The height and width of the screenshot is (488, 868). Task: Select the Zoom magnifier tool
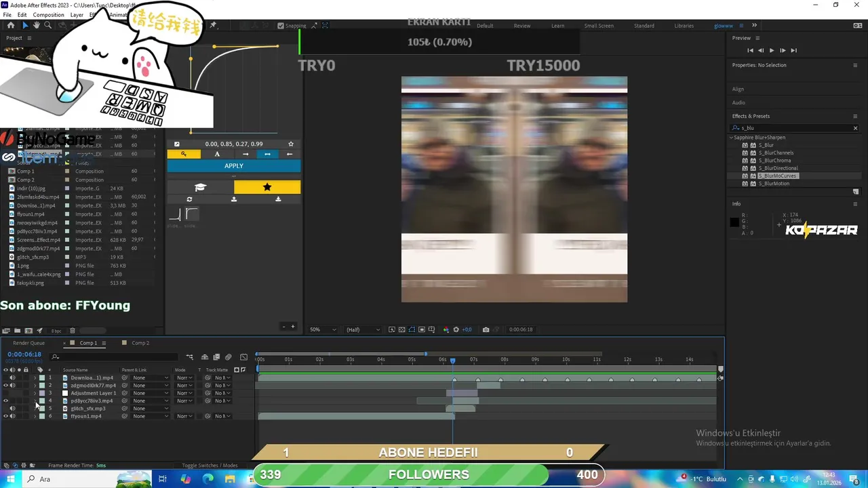(47, 25)
